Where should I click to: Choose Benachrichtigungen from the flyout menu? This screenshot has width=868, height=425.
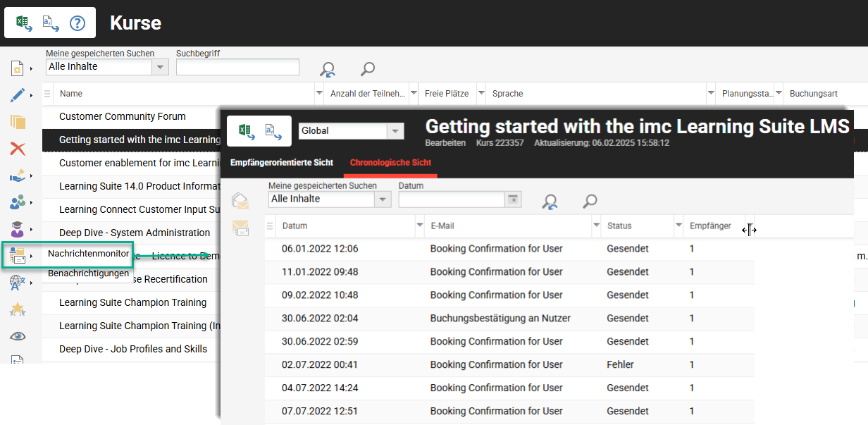pos(88,273)
